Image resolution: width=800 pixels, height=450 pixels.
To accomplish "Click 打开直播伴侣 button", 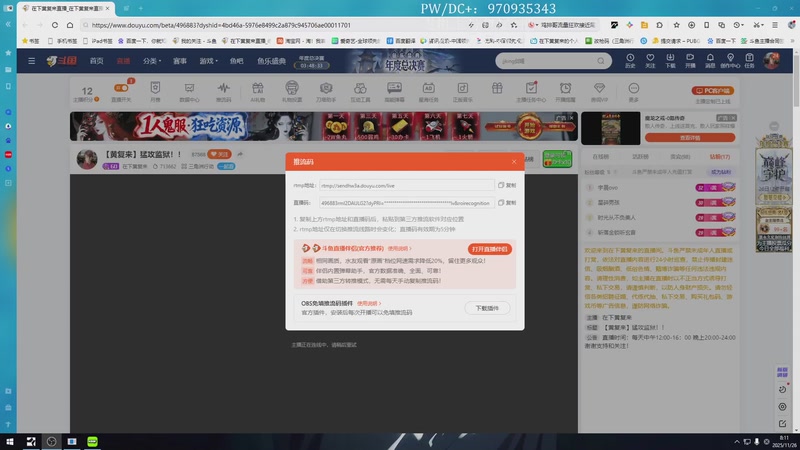I will (489, 249).
